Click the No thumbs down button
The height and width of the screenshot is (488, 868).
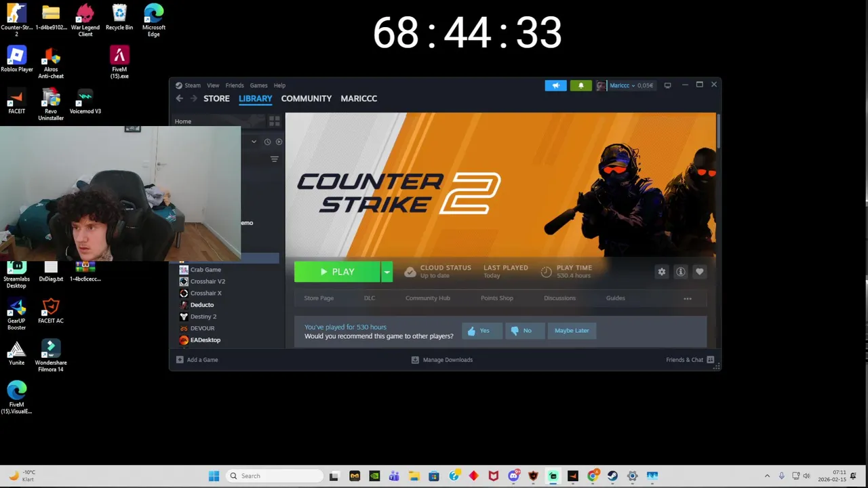525,331
